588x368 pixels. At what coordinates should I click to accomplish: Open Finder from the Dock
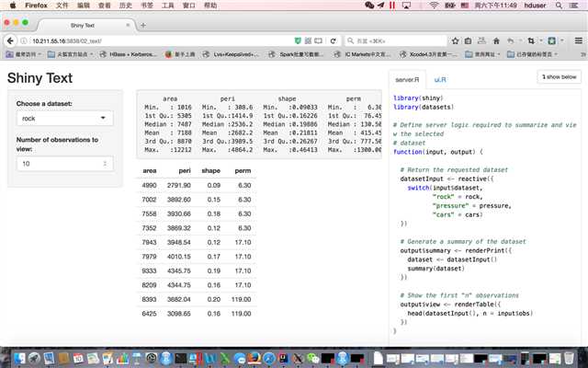[19, 358]
